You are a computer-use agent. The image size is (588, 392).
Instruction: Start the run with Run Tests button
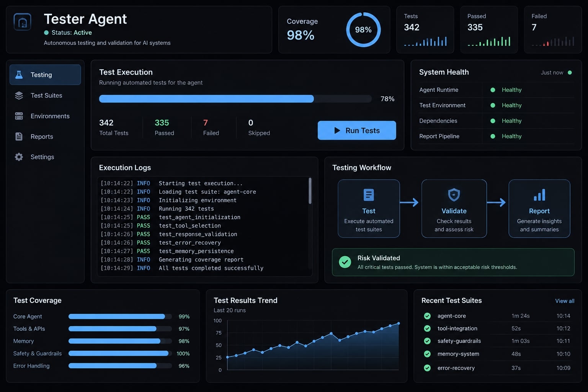[x=357, y=130]
